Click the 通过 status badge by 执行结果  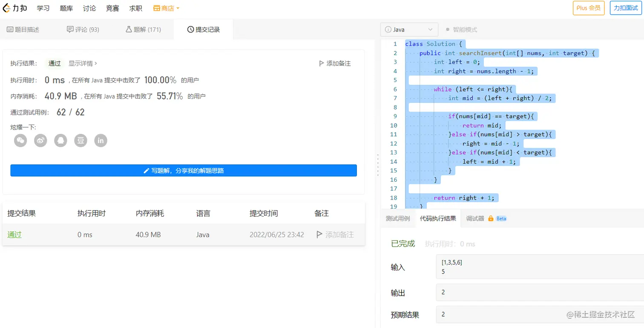coord(55,64)
